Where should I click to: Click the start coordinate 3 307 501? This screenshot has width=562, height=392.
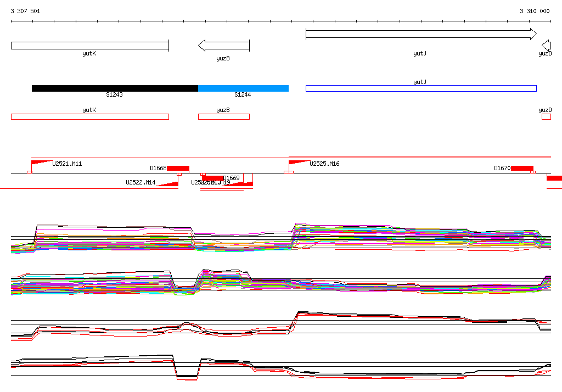pos(25,11)
